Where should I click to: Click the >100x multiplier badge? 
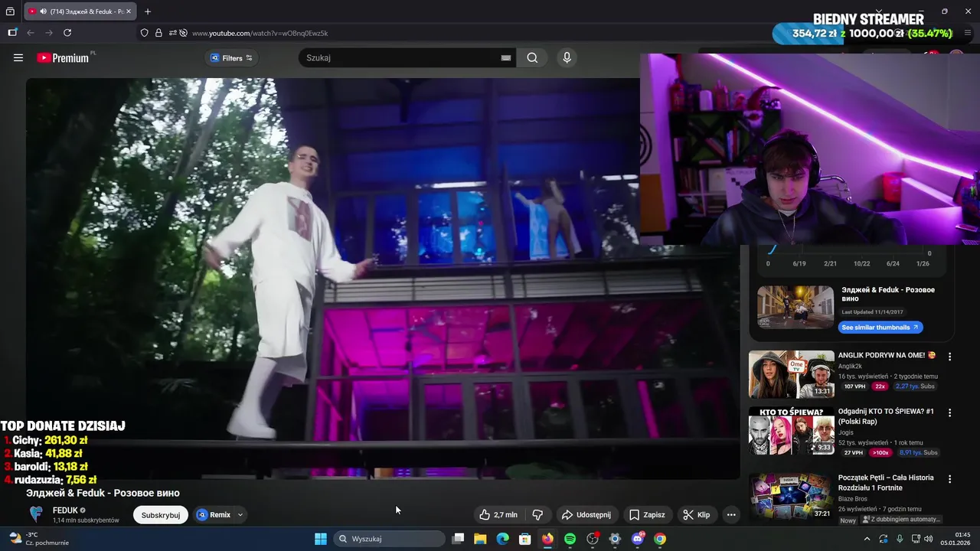[x=880, y=453]
